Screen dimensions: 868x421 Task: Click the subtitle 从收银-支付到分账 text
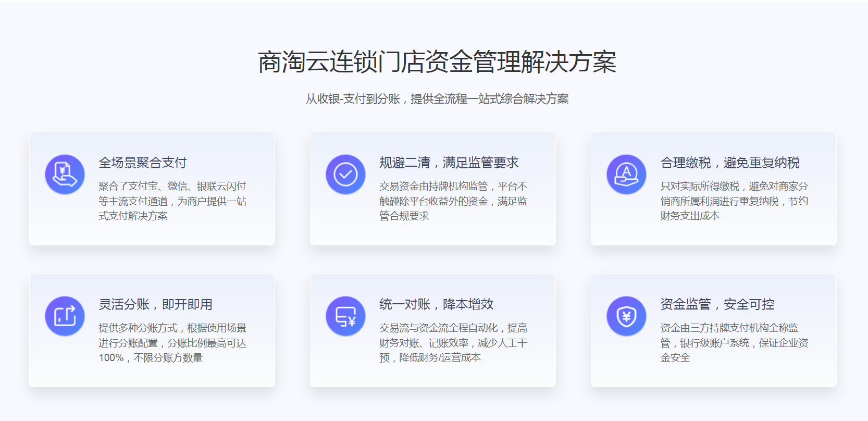437,99
